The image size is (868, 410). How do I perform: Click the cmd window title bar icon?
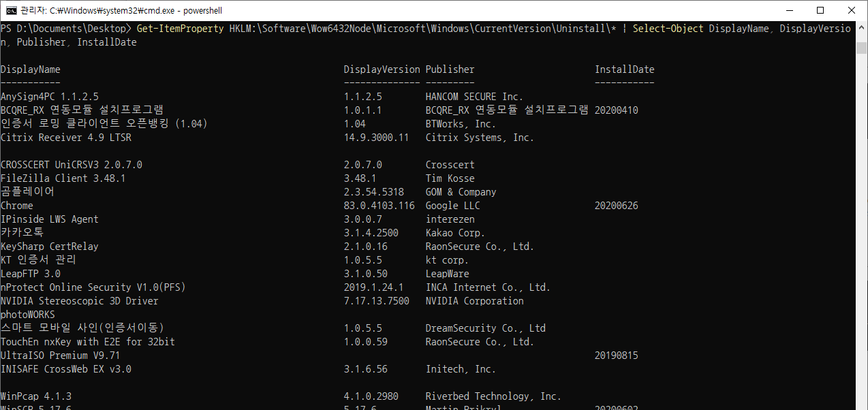tap(11, 10)
